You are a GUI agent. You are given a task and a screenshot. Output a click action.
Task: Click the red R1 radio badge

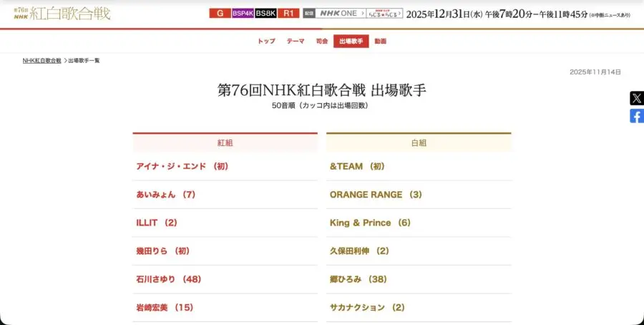[x=288, y=13]
